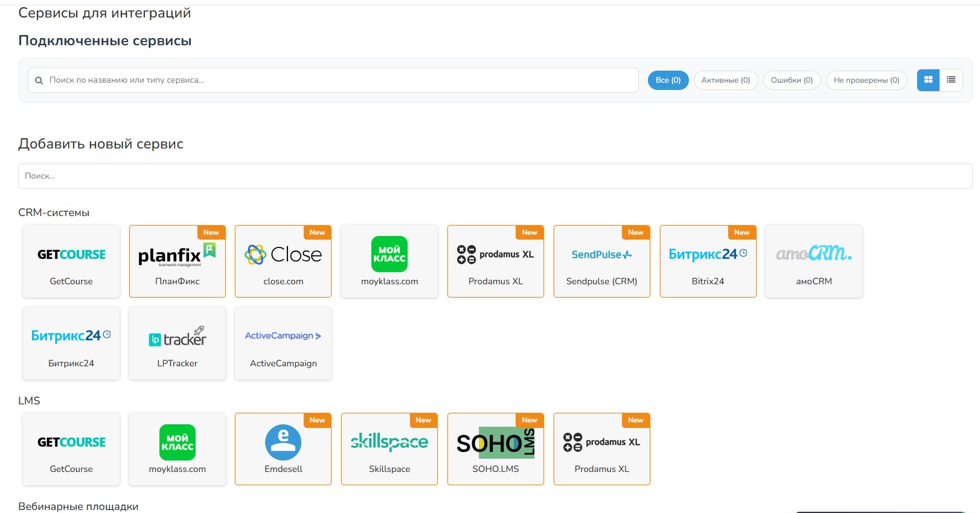Filter by Ошибки (0) services

tap(792, 80)
